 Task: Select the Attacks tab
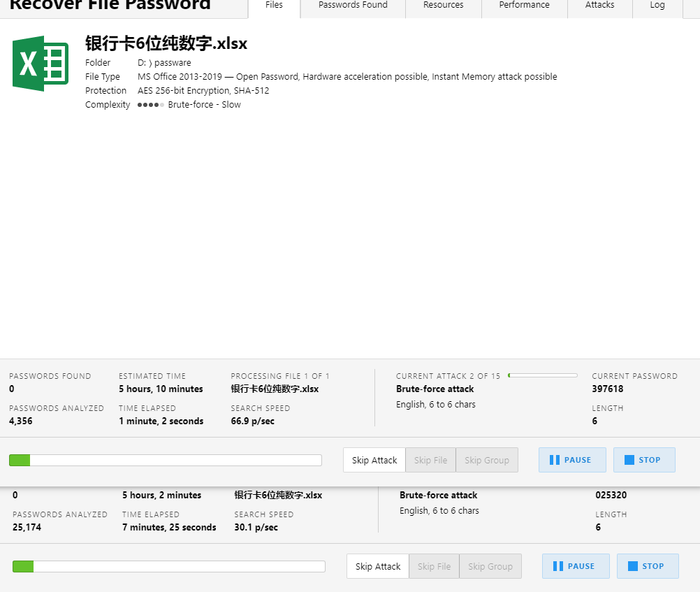pos(599,6)
